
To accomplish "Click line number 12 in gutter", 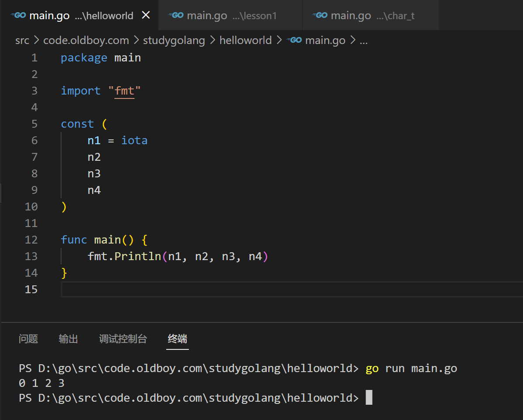I will [x=31, y=240].
